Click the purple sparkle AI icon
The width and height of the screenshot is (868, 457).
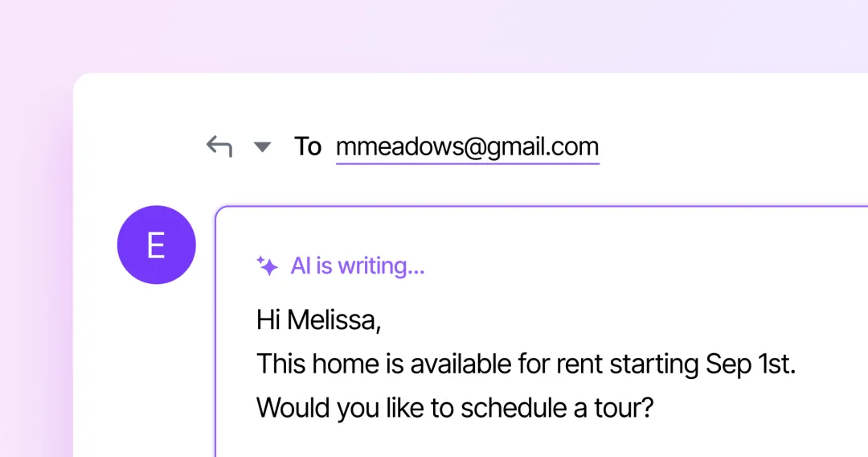tap(268, 266)
